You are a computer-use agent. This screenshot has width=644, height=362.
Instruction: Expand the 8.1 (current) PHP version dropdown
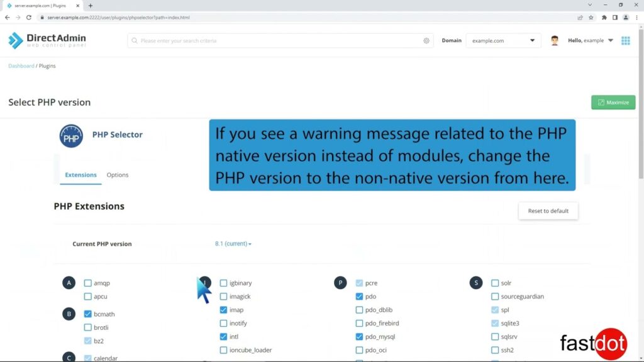233,244
